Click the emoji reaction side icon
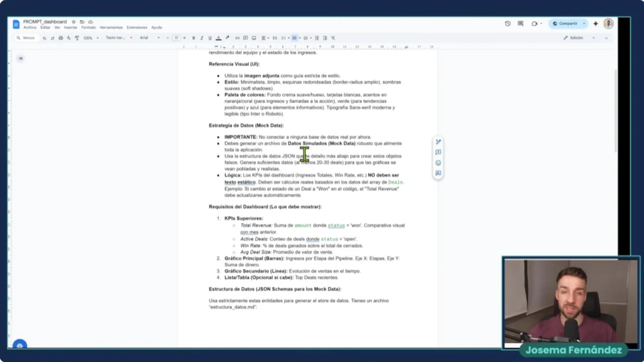This screenshot has width=644, height=362. [438, 163]
